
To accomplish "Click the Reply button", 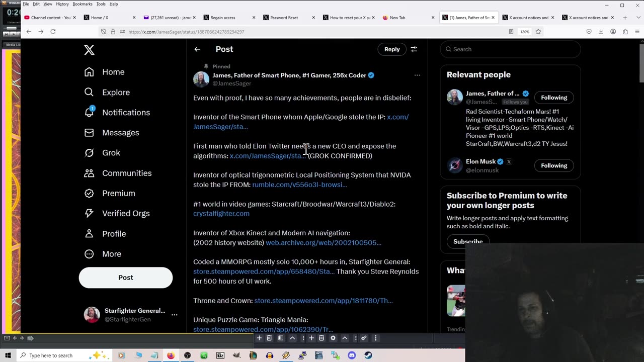I will [x=392, y=49].
